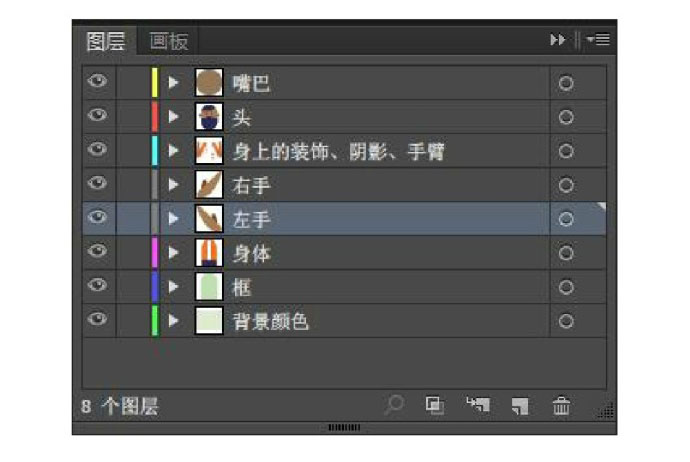Select the layer named 嘴巴

(251, 84)
